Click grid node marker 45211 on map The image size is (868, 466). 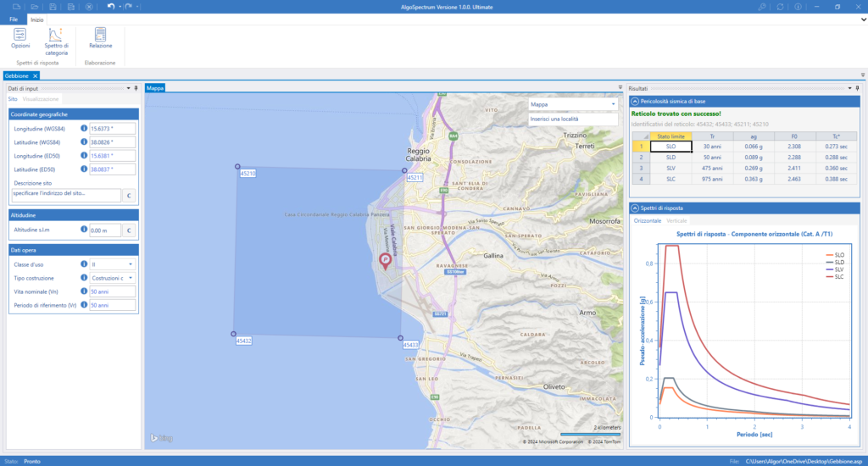click(x=404, y=170)
